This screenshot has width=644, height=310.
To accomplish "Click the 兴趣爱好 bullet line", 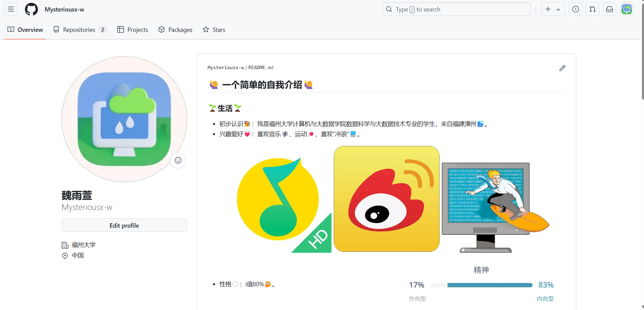I will [290, 134].
